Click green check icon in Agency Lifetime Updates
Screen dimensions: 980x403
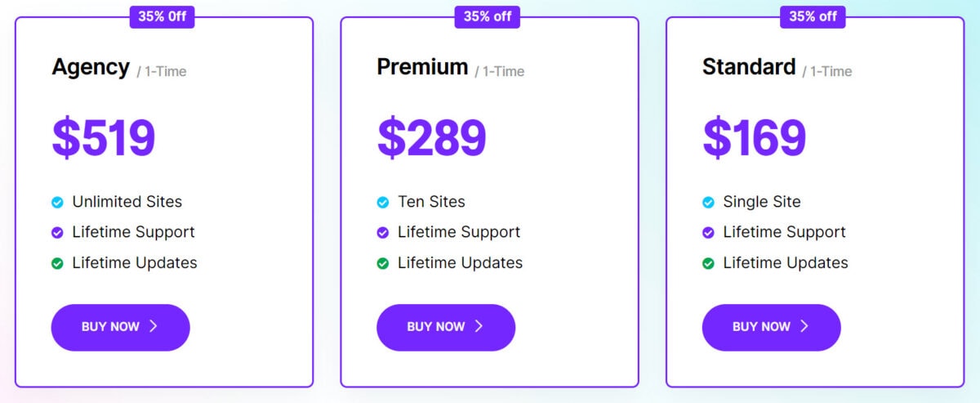pyautogui.click(x=57, y=263)
